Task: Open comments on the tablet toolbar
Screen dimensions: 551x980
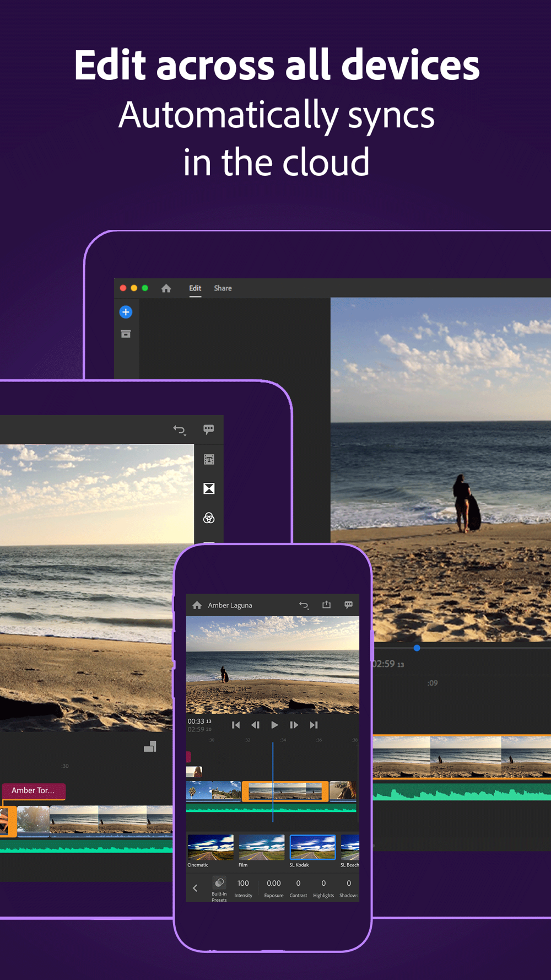Action: [209, 429]
